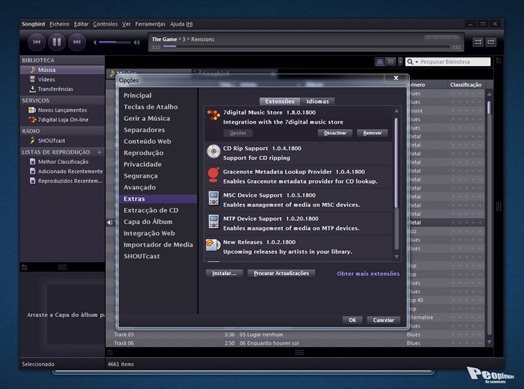
Task: Seek in the track progress bar
Action: point(305,47)
